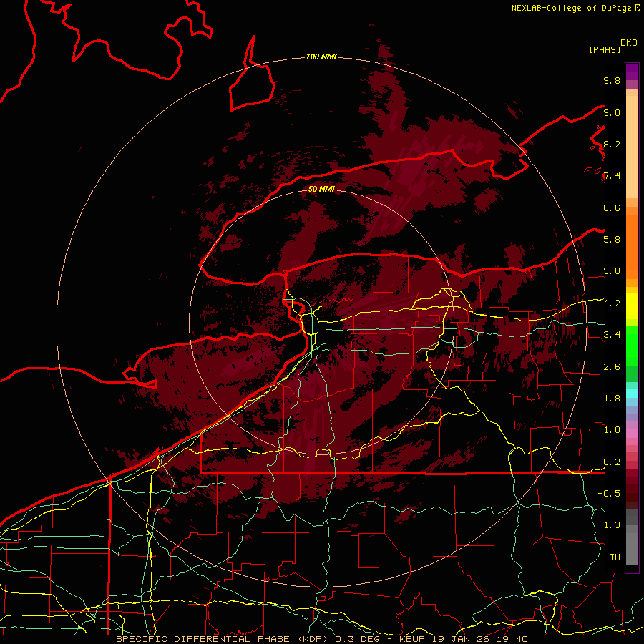644x644 pixels.
Task: Click the [PHAS] units label
Action: pyautogui.click(x=605, y=49)
